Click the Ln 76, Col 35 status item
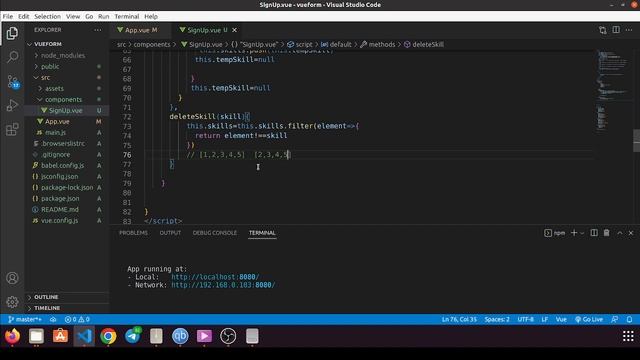This screenshot has width=640, height=360. click(459, 319)
